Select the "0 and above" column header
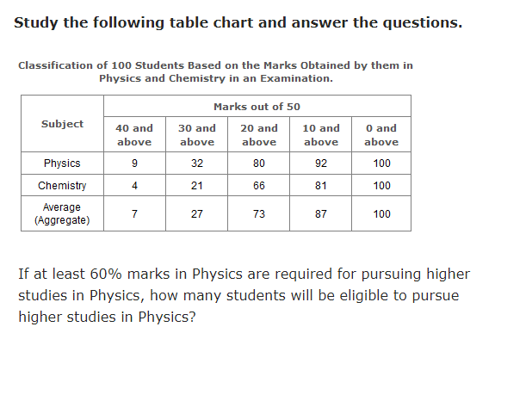Image resolution: width=532 pixels, height=401 pixels. click(x=381, y=135)
